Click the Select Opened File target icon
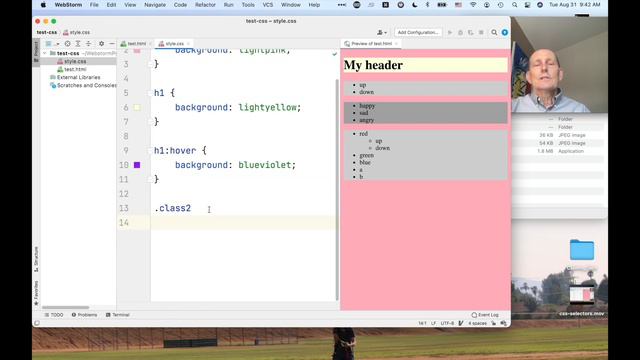 [x=67, y=44]
